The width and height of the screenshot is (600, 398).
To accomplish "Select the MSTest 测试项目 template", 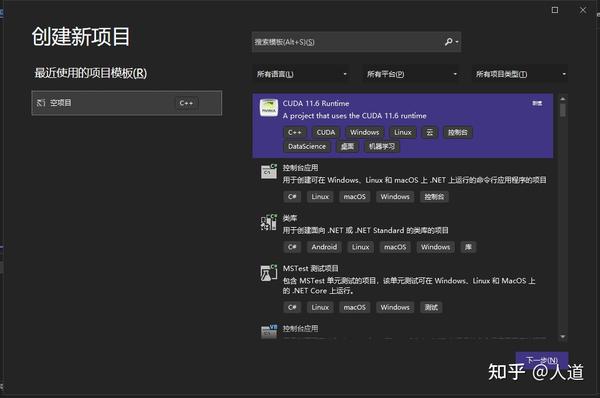I will (403, 289).
